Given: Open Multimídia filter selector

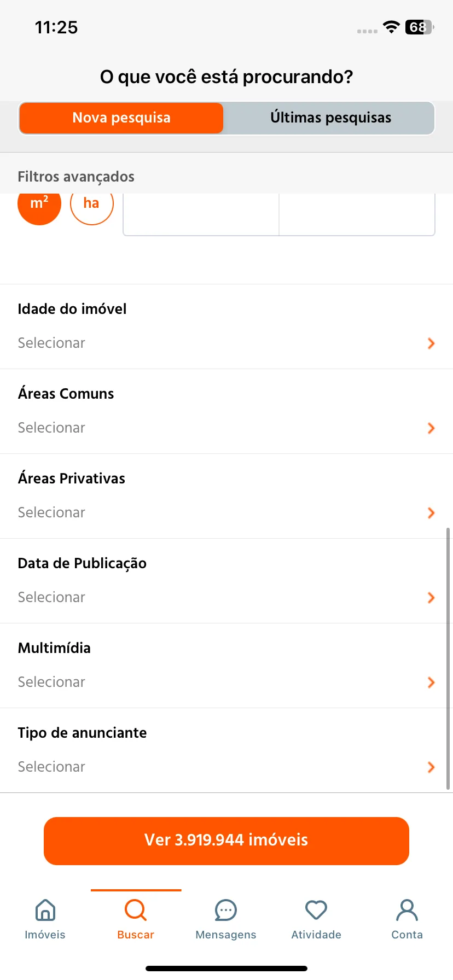Looking at the screenshot, I should [x=226, y=666].
